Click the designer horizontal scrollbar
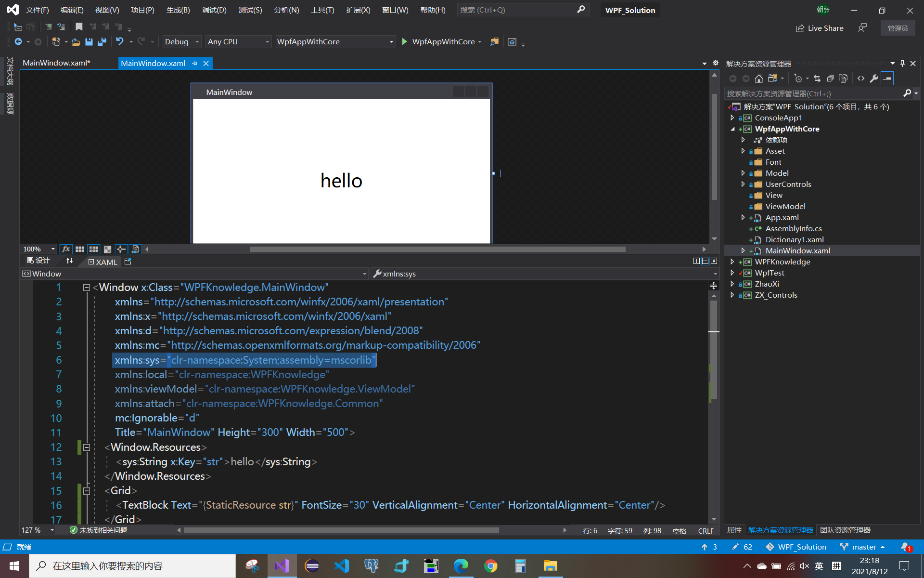This screenshot has height=578, width=924. click(437, 249)
